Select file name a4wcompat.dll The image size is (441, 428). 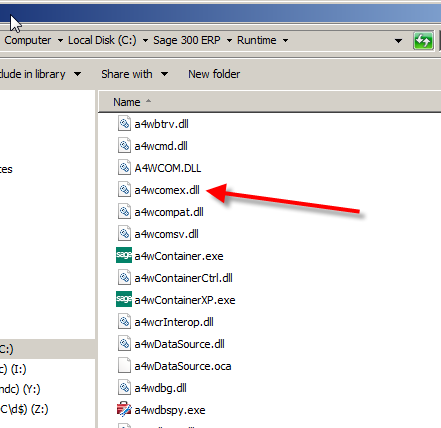tap(169, 212)
